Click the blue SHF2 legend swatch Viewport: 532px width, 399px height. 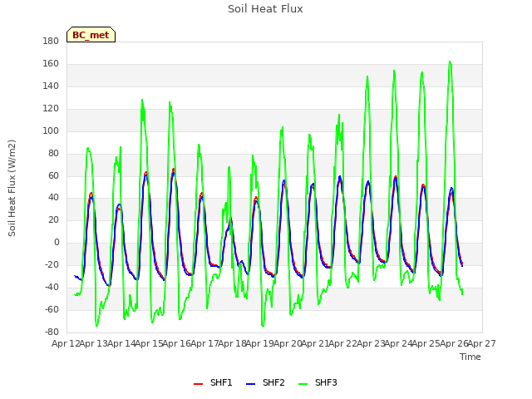[250, 384]
